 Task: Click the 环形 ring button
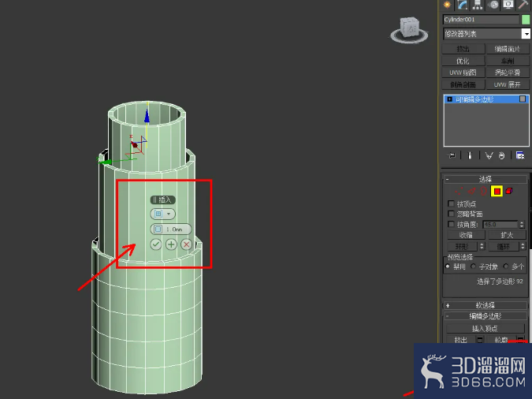pyautogui.click(x=462, y=247)
